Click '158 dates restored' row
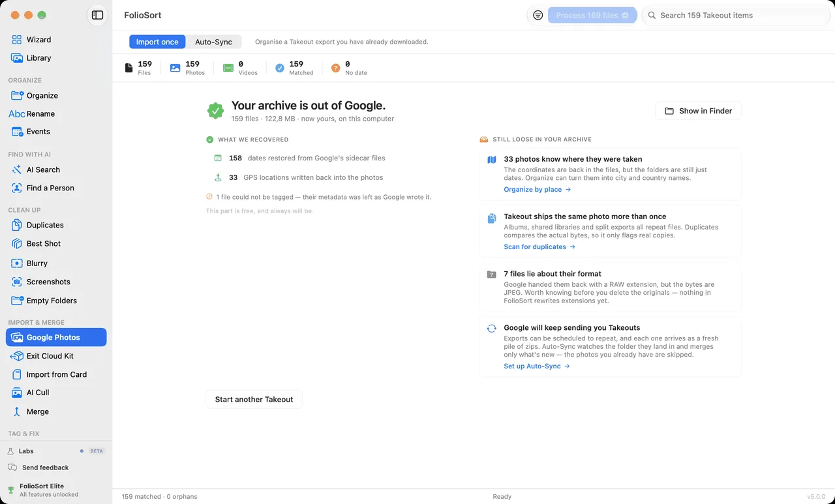Screen dimensions: 835x504 pos(300,158)
